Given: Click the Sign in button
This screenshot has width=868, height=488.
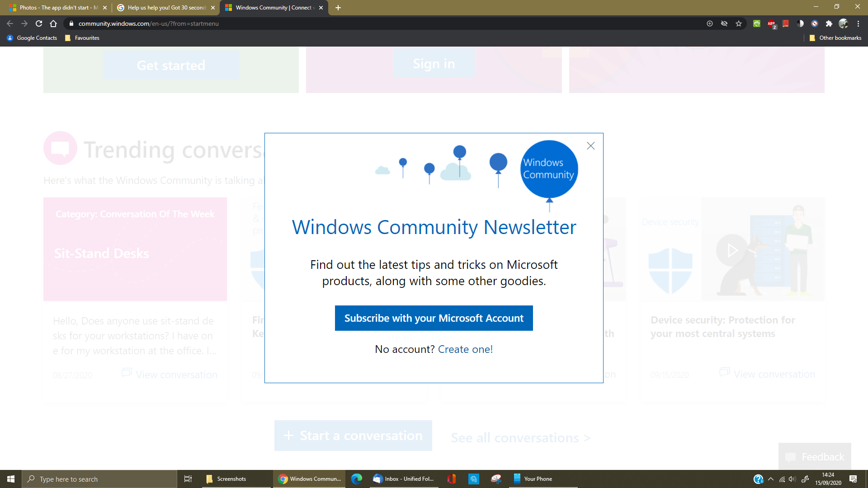Looking at the screenshot, I should point(434,64).
